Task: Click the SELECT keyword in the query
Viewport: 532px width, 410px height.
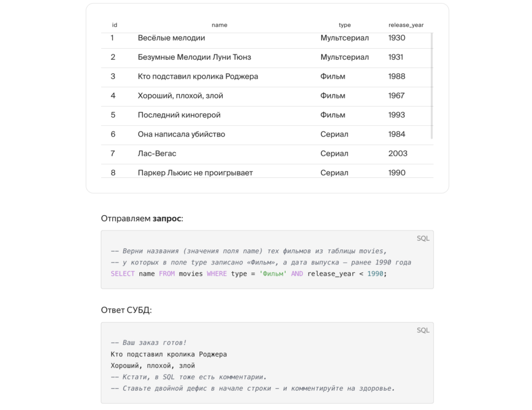Action: [x=123, y=274]
